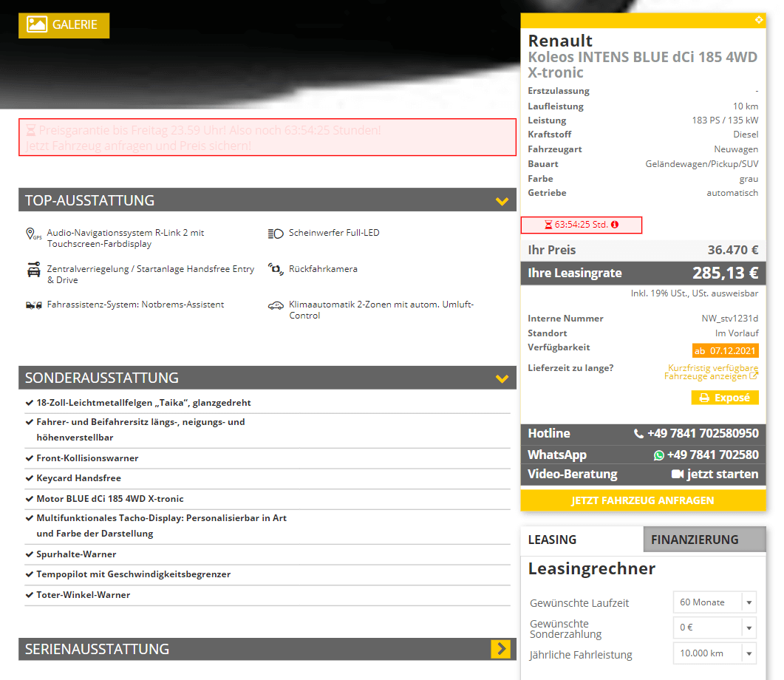Viewport: 784px width, 680px height.
Task: Open the GALERIE photo gallery button
Action: [x=64, y=25]
